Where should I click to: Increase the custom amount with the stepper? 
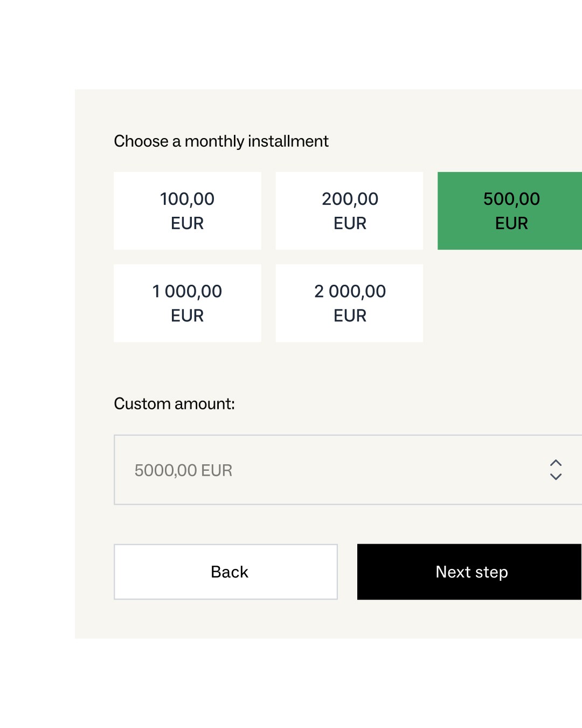556,463
